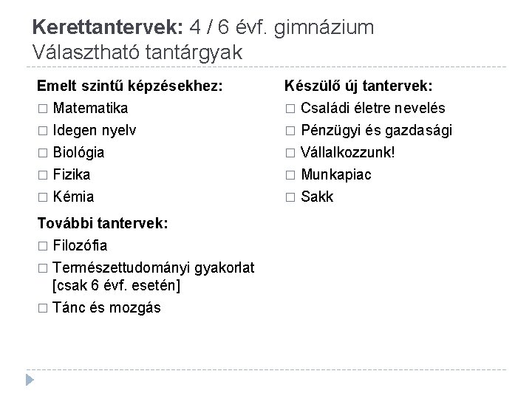Viewport: 532px width, 399px height.
Task: Select the Tánc és mozgás checkbox
Action: pos(43,308)
